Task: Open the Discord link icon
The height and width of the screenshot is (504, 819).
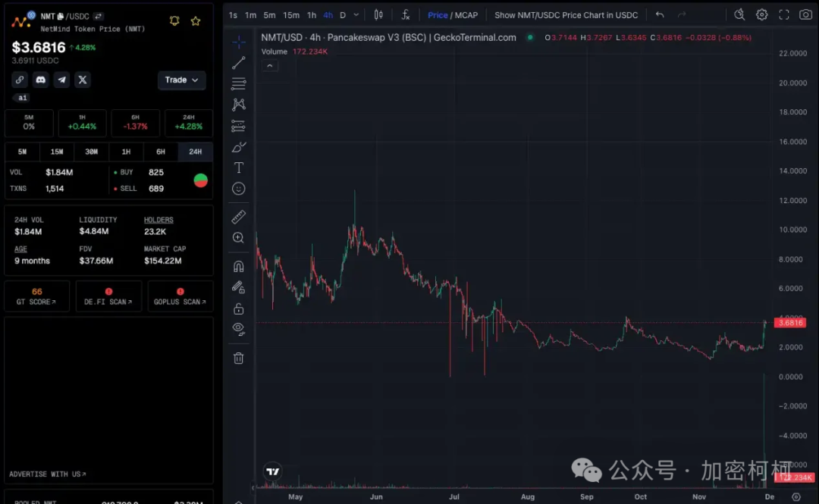Action: [41, 80]
